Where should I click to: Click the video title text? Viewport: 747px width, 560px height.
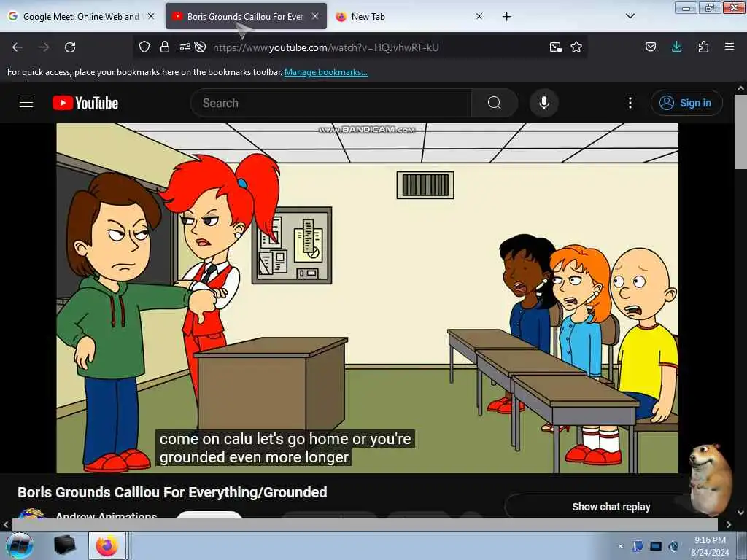172,492
